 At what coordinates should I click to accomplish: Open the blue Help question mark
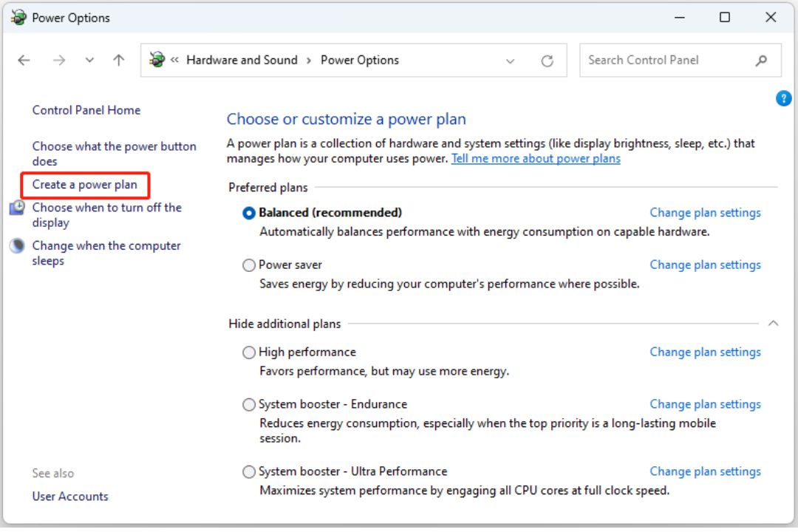click(783, 98)
